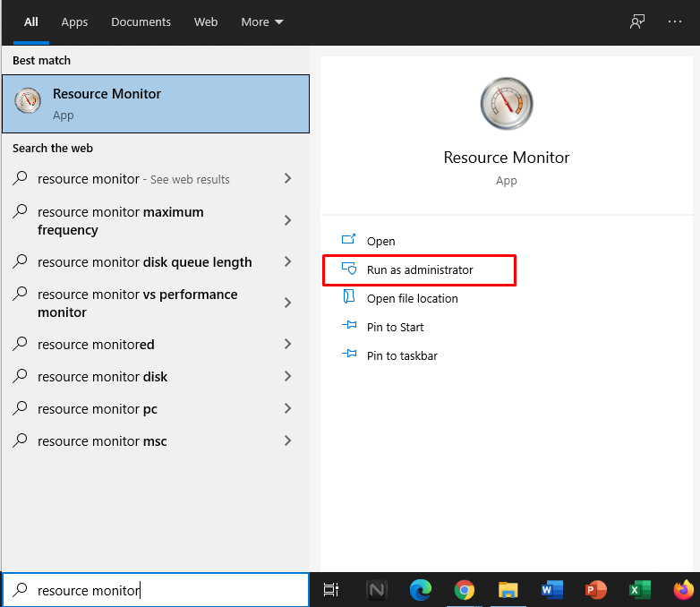Select Open file location

pyautogui.click(x=412, y=298)
